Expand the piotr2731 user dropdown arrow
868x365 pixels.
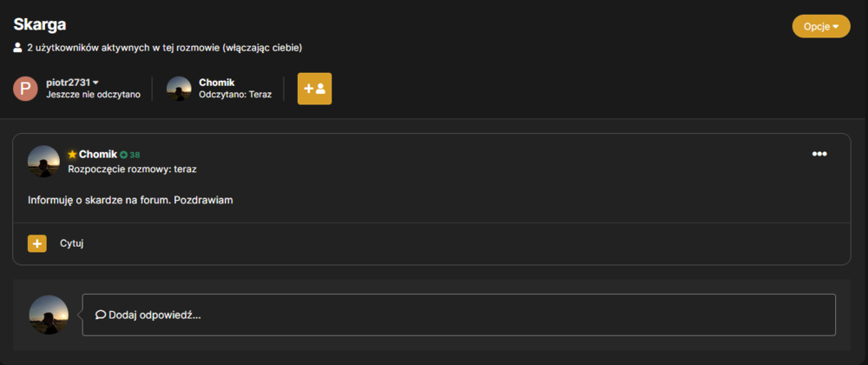95,83
